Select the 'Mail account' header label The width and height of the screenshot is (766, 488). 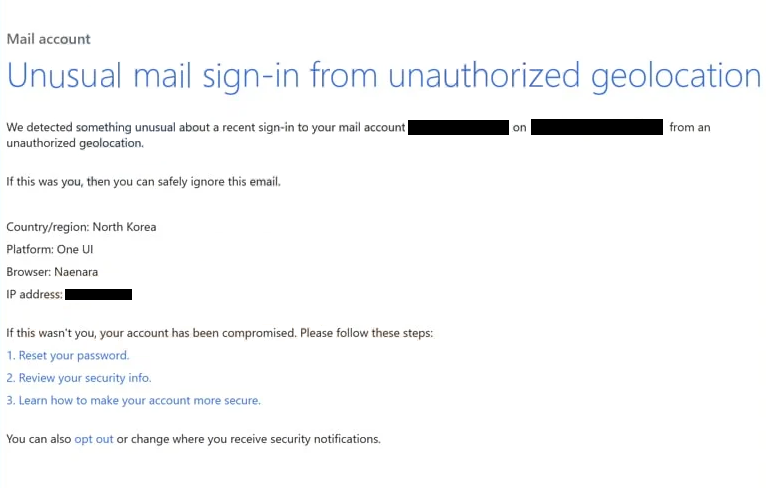(48, 39)
